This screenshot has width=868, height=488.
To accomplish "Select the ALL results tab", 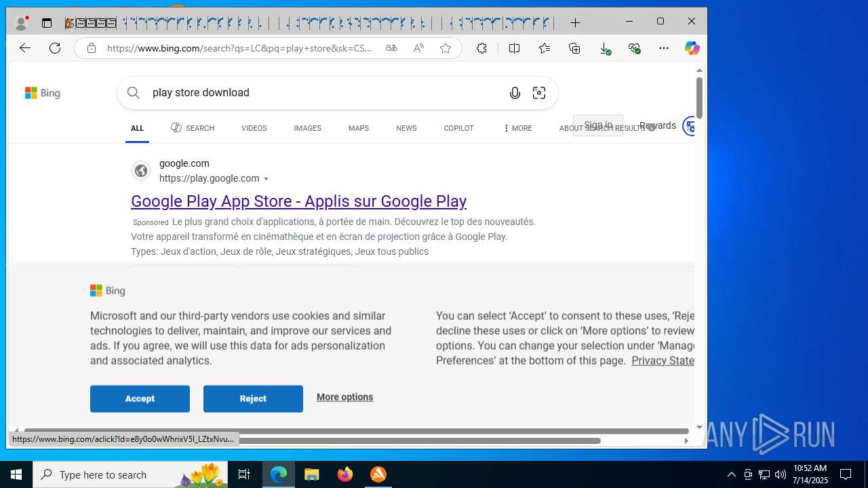I will pos(137,128).
